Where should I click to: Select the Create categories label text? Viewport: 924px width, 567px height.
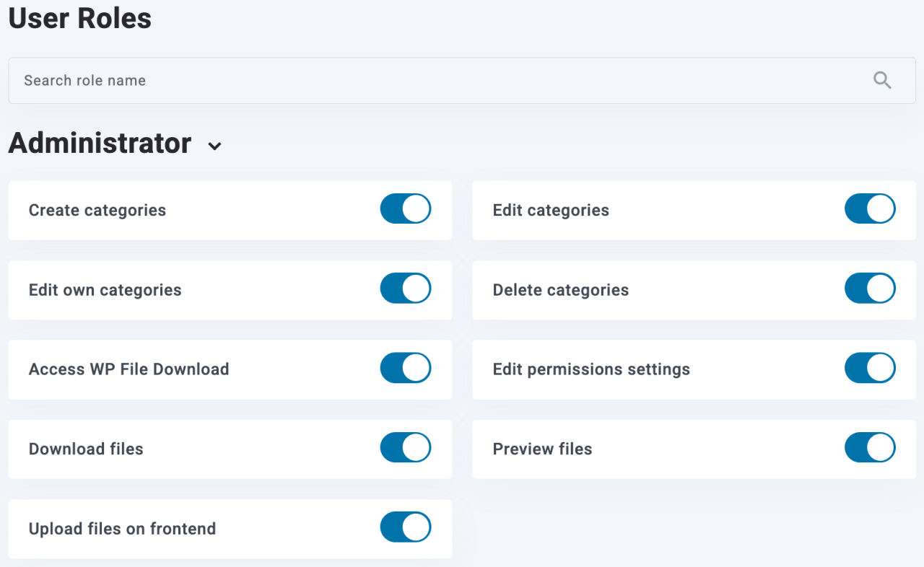(97, 211)
